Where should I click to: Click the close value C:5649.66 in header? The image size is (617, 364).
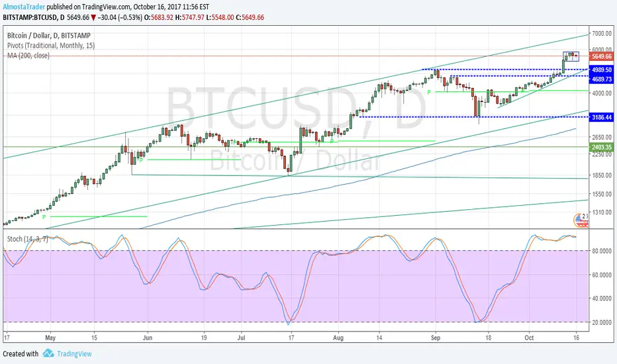click(250, 18)
